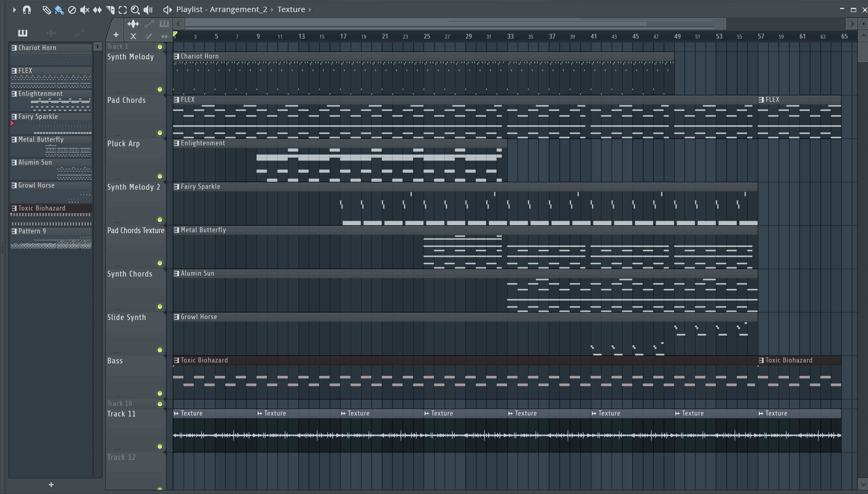Click the plus button beside the ruler

tap(116, 35)
